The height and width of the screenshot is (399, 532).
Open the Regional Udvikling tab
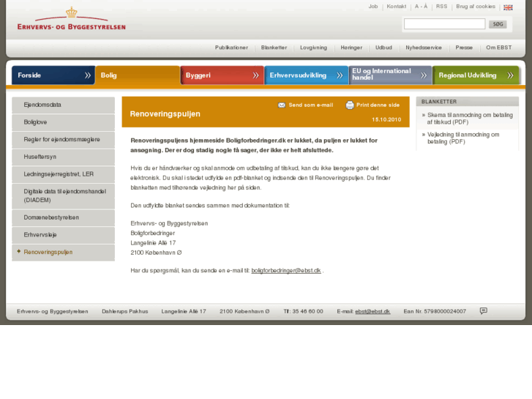(x=476, y=75)
